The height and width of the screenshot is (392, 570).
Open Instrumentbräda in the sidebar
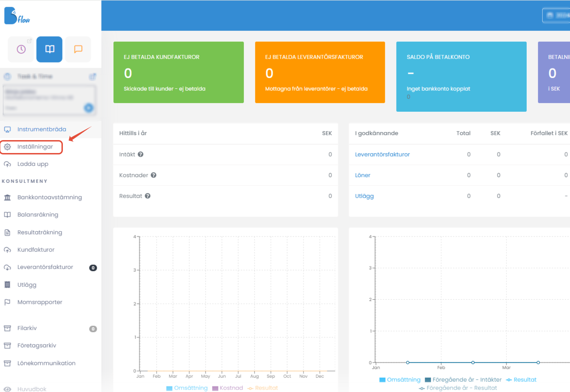pyautogui.click(x=42, y=129)
